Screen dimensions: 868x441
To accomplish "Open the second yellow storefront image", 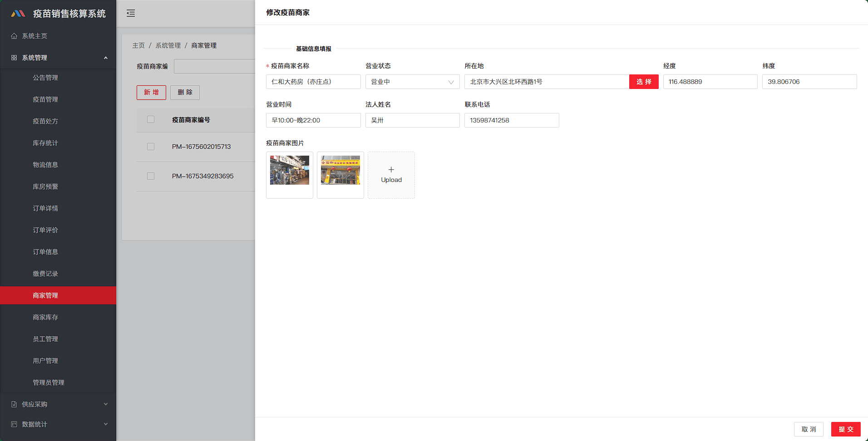I will click(x=340, y=171).
